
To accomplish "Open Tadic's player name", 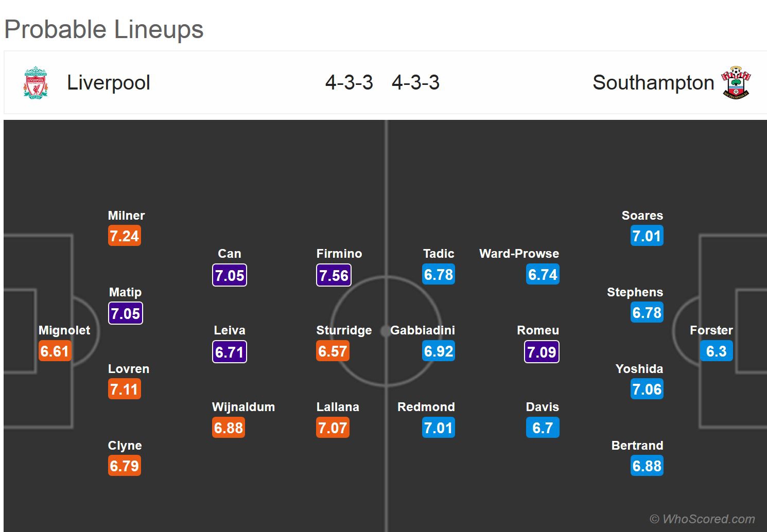I will (x=439, y=254).
